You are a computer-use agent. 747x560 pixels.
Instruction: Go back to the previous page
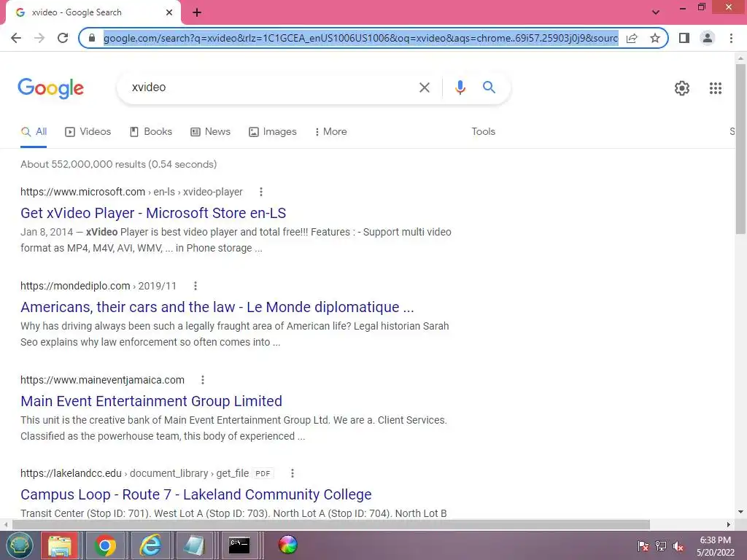pos(16,38)
